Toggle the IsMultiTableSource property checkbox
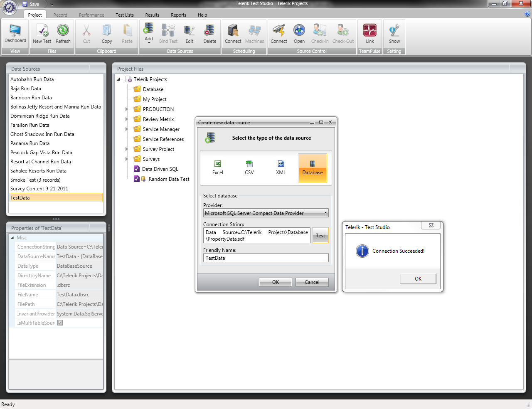Viewport: 532px width, 409px height. click(x=60, y=323)
